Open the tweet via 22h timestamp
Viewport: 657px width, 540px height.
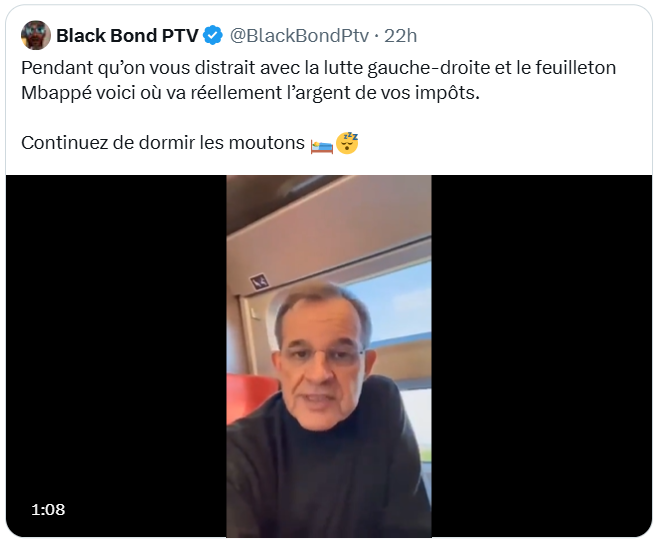point(401,36)
